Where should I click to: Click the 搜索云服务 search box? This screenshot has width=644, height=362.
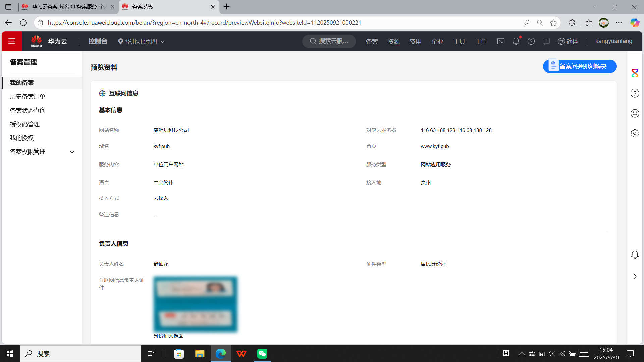point(329,41)
